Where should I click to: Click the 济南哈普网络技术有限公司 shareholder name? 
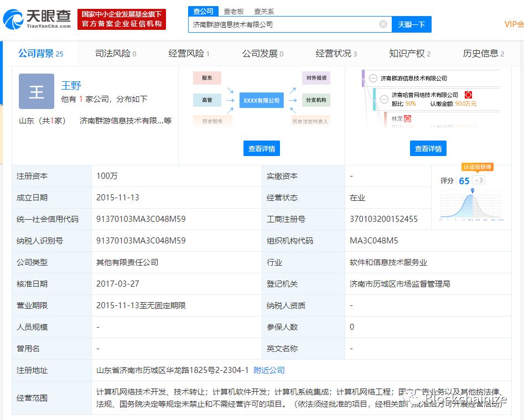[x=425, y=95]
